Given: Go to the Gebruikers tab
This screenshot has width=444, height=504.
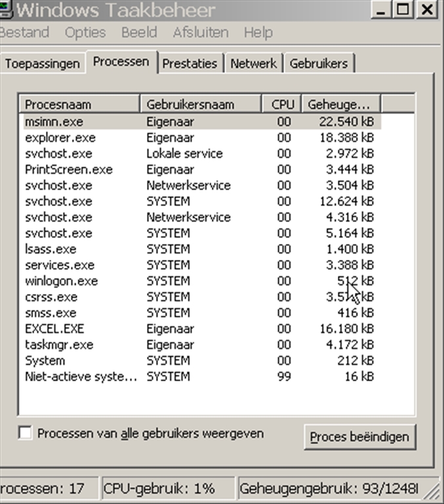Looking at the screenshot, I should click(319, 64).
